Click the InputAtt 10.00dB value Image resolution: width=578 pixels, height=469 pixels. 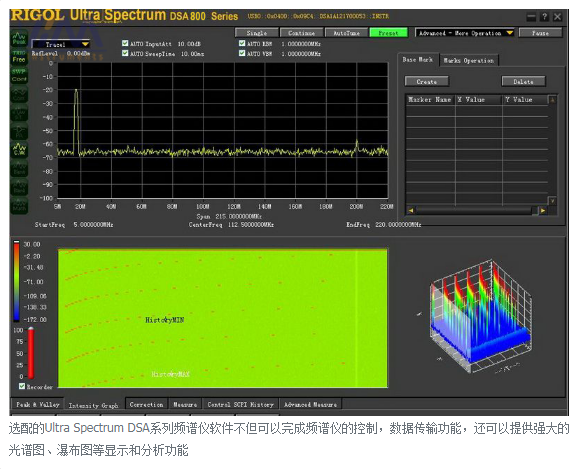[x=189, y=44]
